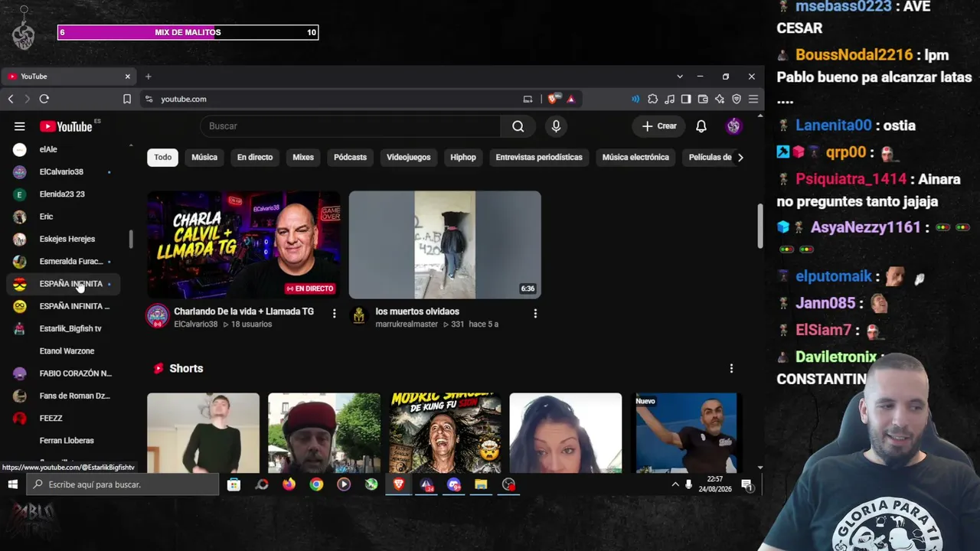
Task: Open the browser main menu
Action: click(x=753, y=99)
